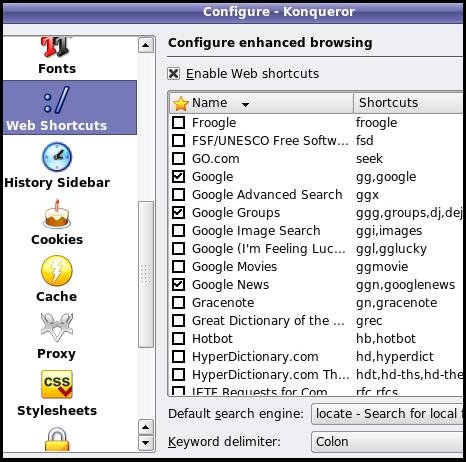Check the Hotbot checkbox
Viewport: 466px width, 462px height.
click(x=178, y=338)
